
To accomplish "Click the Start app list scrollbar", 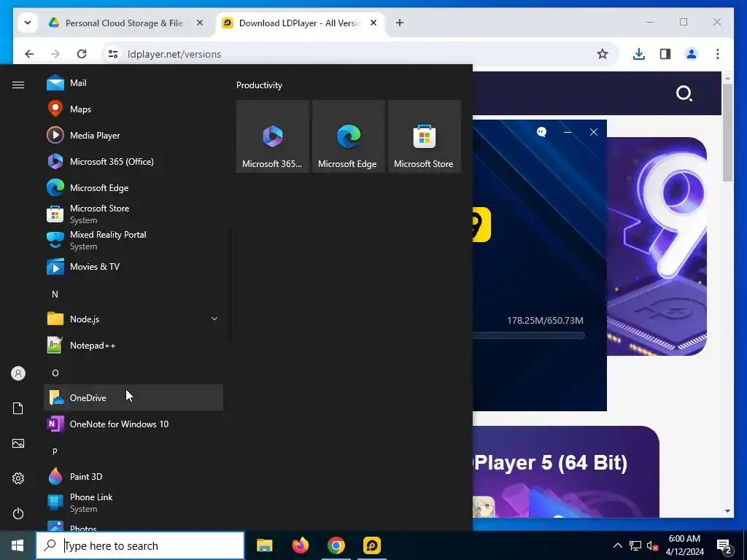I will pyautogui.click(x=231, y=284).
